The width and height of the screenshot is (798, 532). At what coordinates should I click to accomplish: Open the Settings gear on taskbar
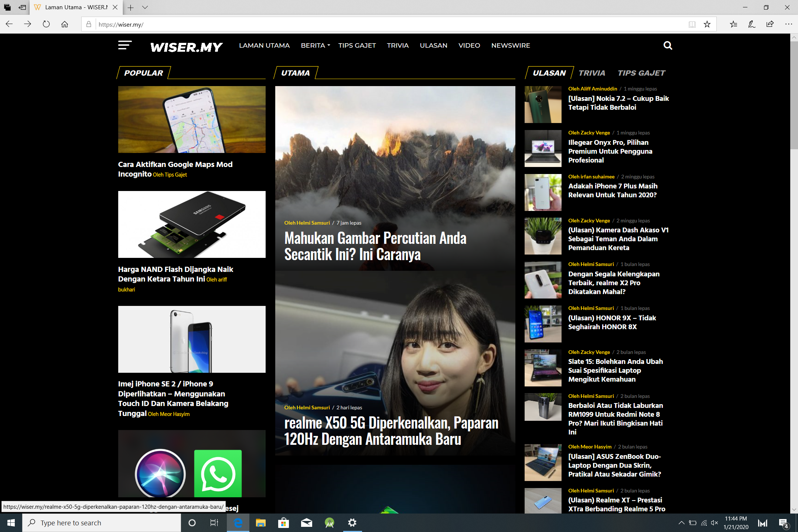(352, 523)
